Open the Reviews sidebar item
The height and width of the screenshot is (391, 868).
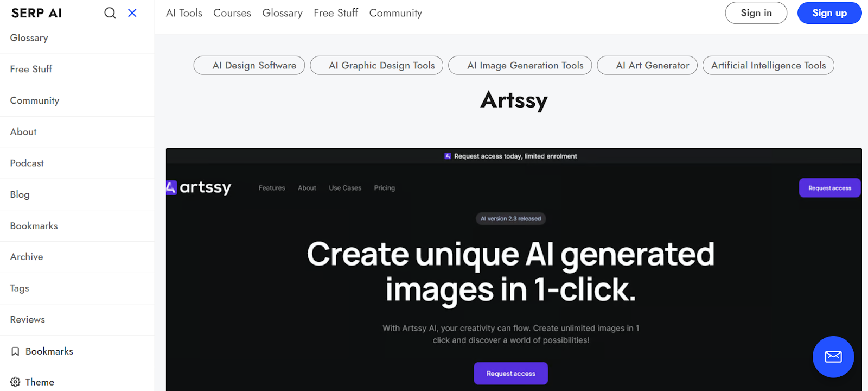[77, 320]
